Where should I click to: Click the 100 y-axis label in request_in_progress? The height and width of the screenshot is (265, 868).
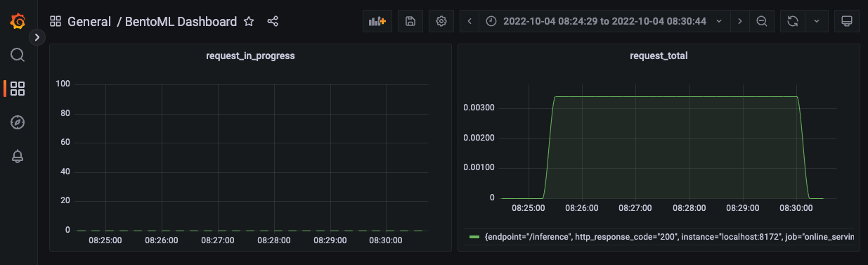63,84
